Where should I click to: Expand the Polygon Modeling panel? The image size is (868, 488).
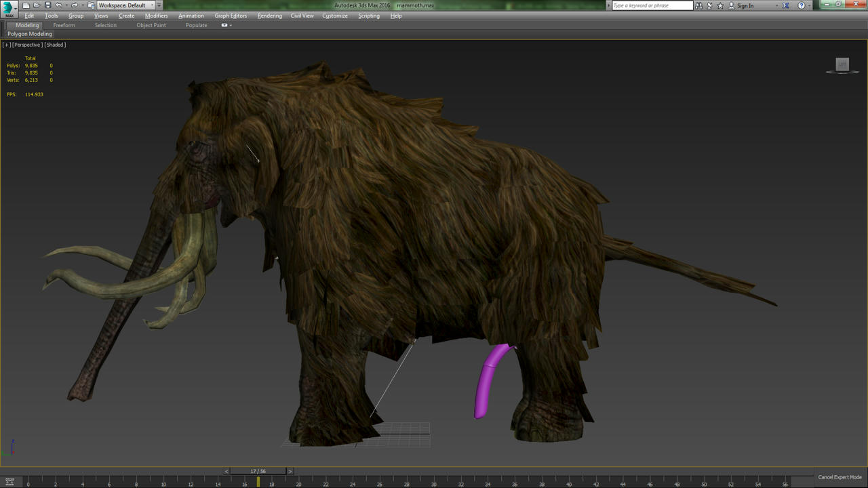click(x=30, y=34)
